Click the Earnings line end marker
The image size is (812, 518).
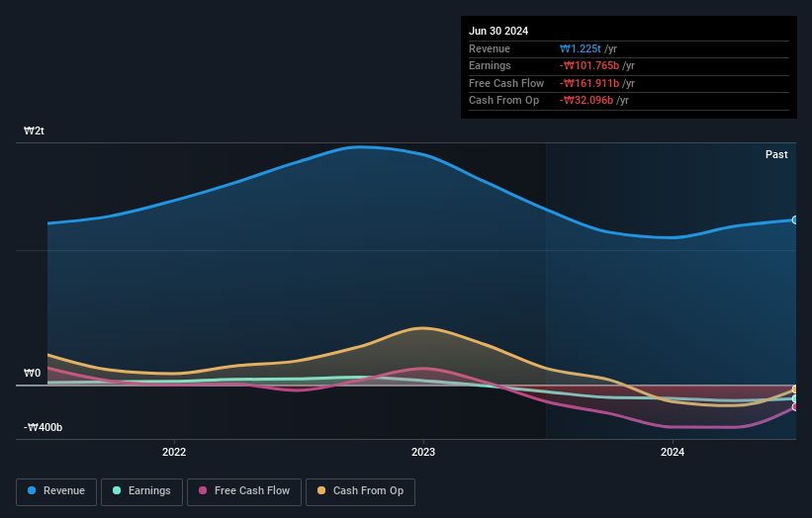point(795,398)
